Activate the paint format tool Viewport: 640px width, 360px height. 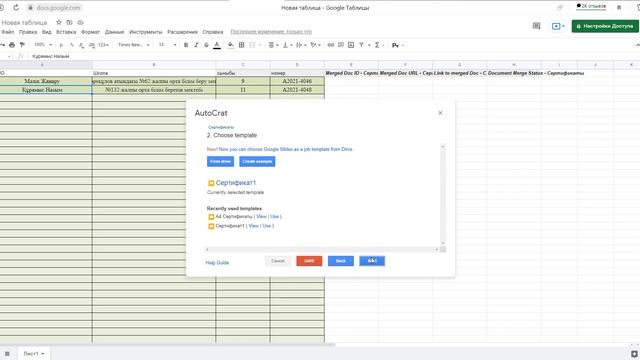[x=22, y=45]
